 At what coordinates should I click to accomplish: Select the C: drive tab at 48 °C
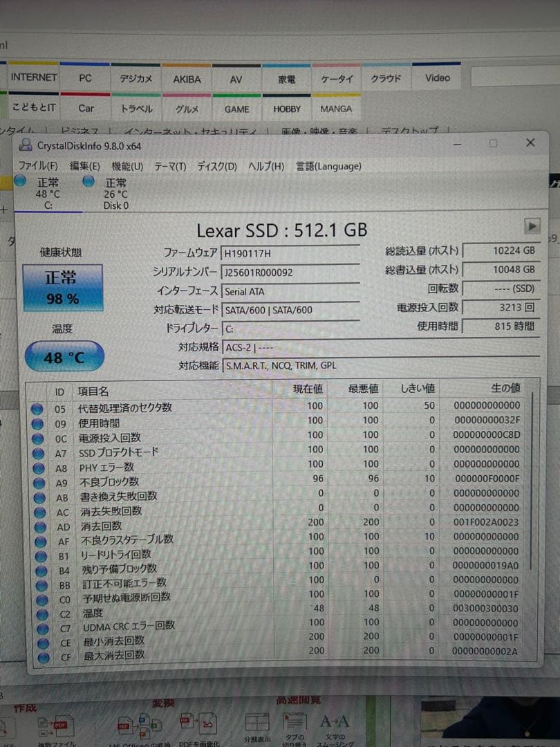click(48, 194)
